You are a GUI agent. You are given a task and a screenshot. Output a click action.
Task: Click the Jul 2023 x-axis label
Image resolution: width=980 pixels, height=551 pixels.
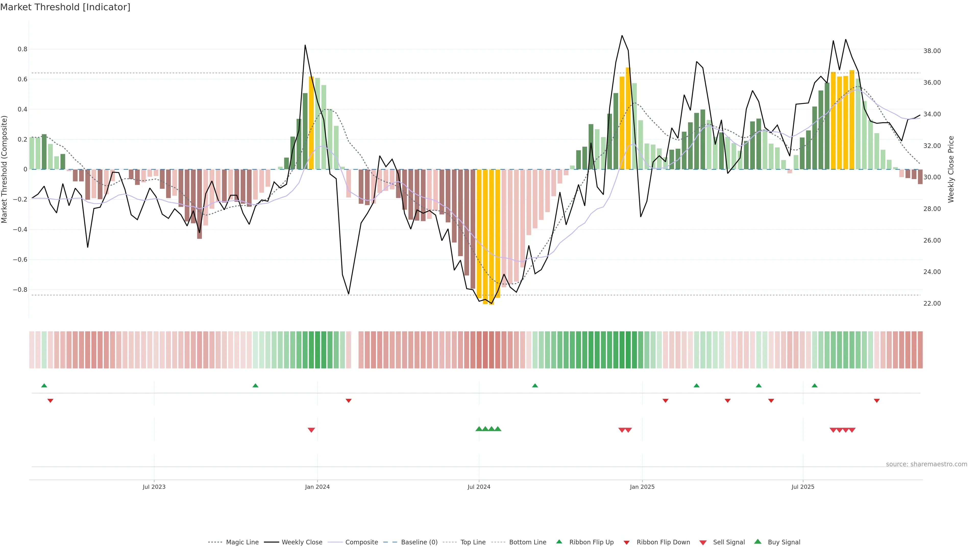[154, 487]
